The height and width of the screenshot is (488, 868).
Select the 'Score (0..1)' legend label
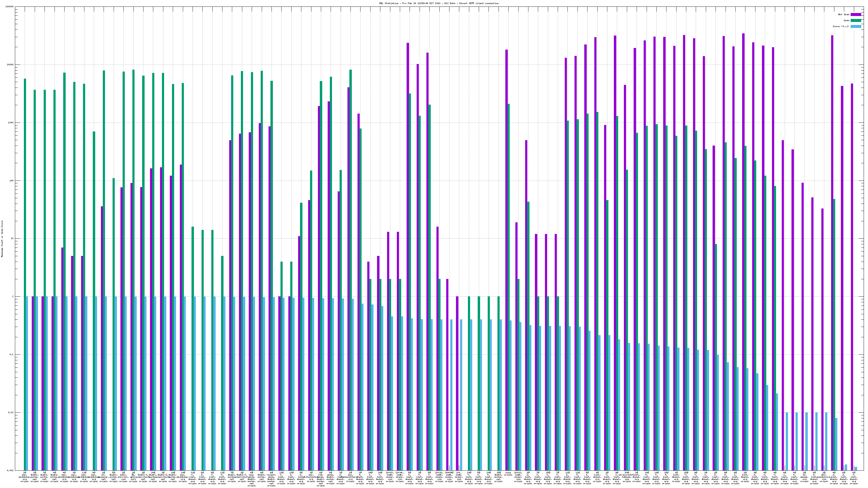tap(841, 27)
